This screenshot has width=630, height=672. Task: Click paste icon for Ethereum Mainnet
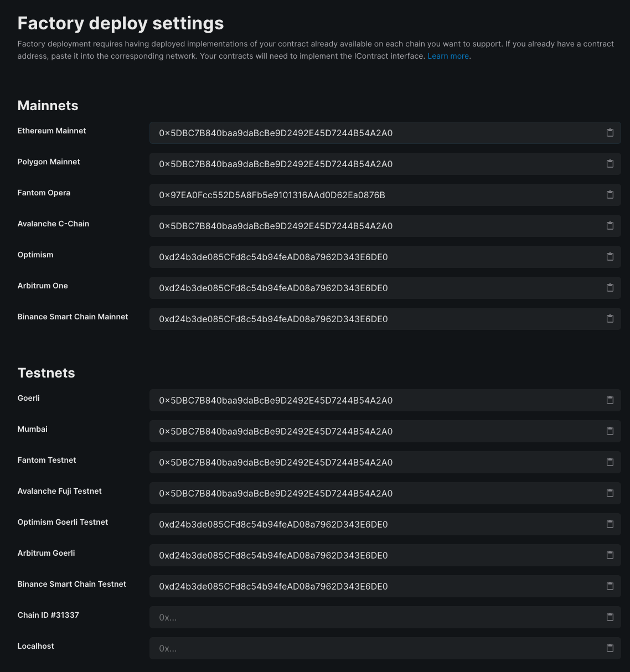tap(610, 133)
